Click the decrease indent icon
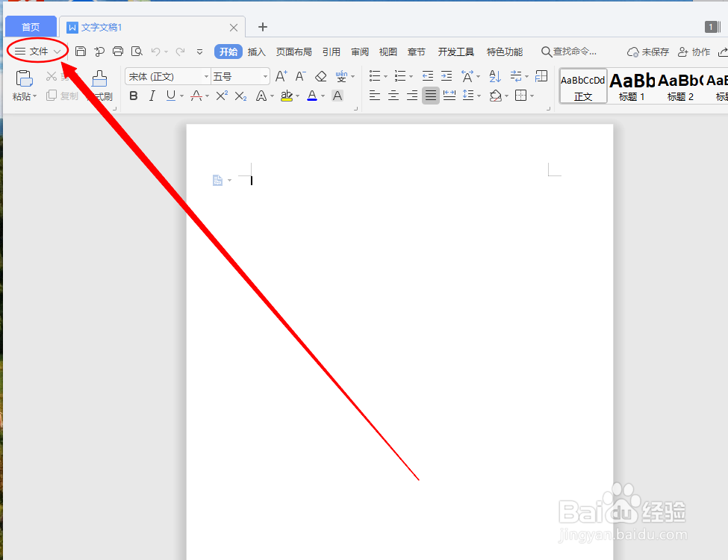 428,75
